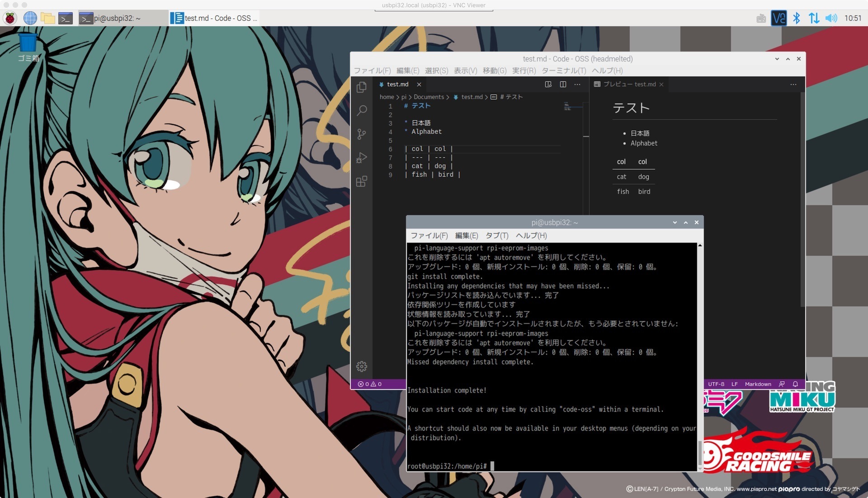Open 移動(G) menu in Code - OSS
Viewport: 868px width, 498px height.
[495, 70]
